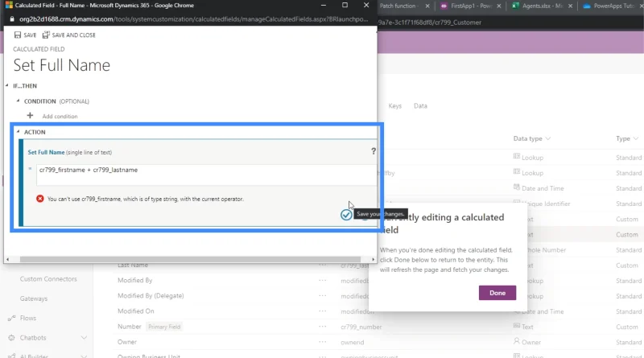
Task: Click the checkmark to save action changes
Action: [x=346, y=214]
